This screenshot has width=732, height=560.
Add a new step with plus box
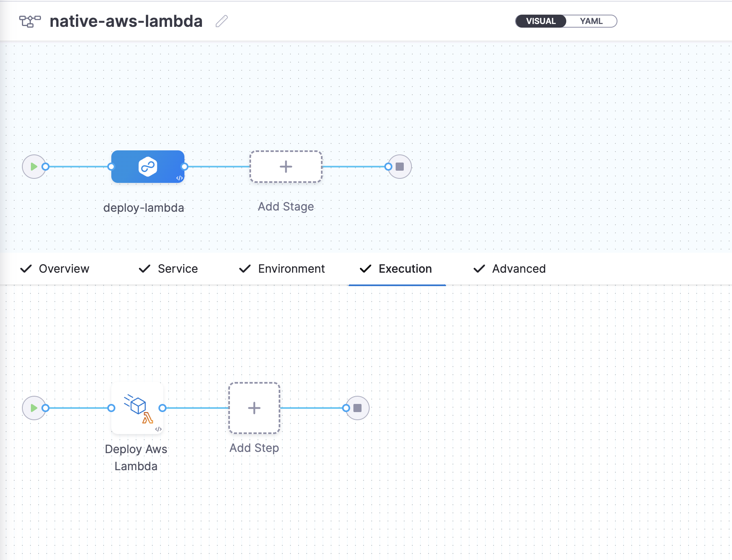(x=254, y=408)
